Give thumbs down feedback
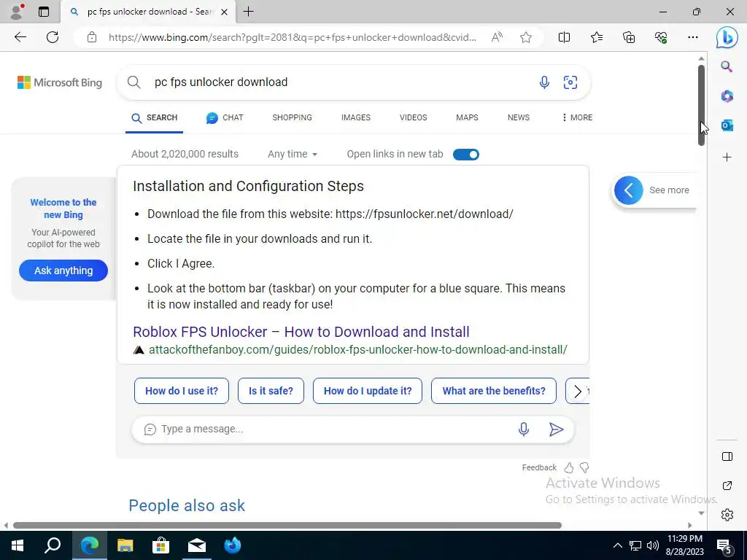Screen dimensions: 747x560 point(584,467)
